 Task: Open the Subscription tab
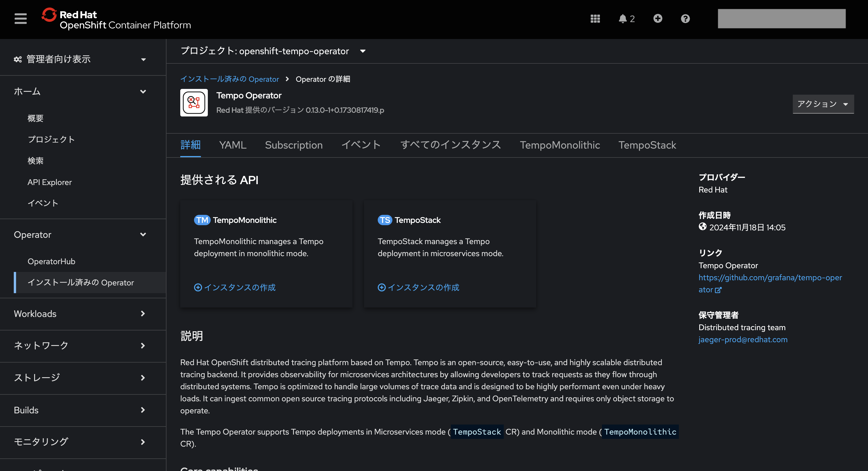point(294,145)
